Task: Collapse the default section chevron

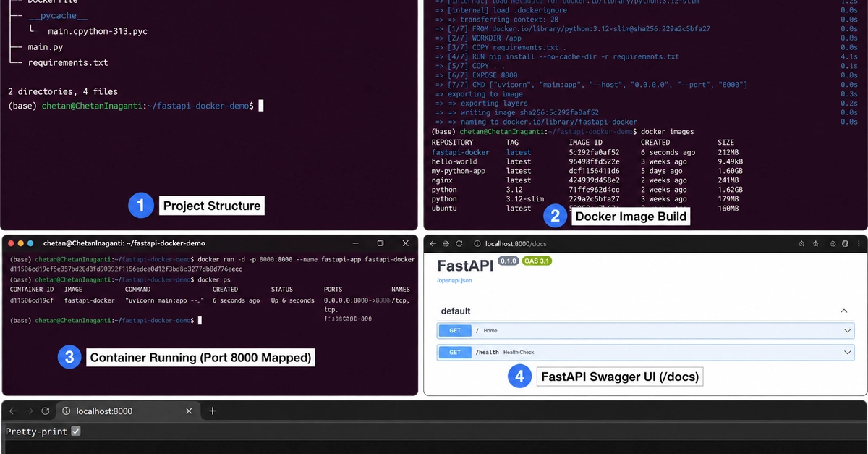Action: tap(843, 311)
